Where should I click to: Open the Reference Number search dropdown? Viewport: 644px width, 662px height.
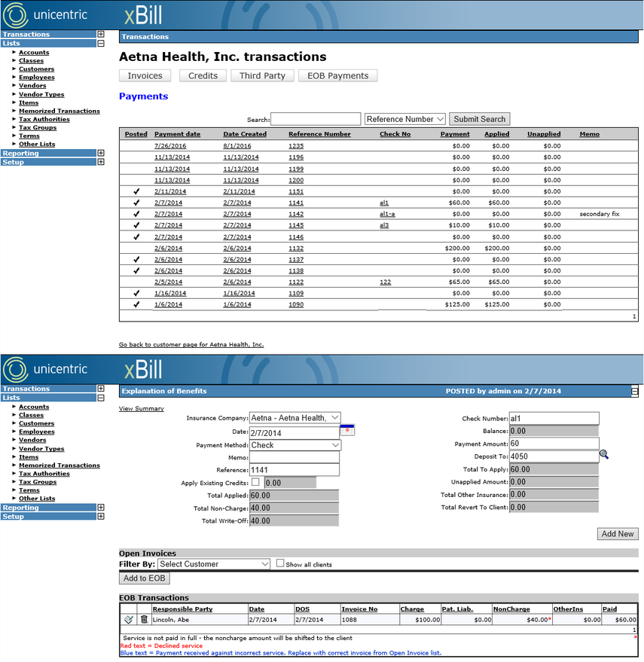(x=405, y=119)
